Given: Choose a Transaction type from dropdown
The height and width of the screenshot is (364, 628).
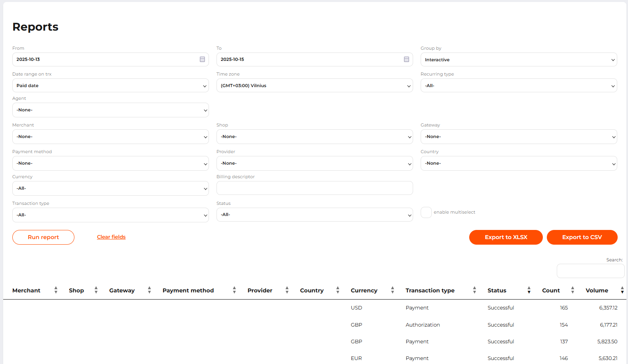Looking at the screenshot, I should [110, 215].
